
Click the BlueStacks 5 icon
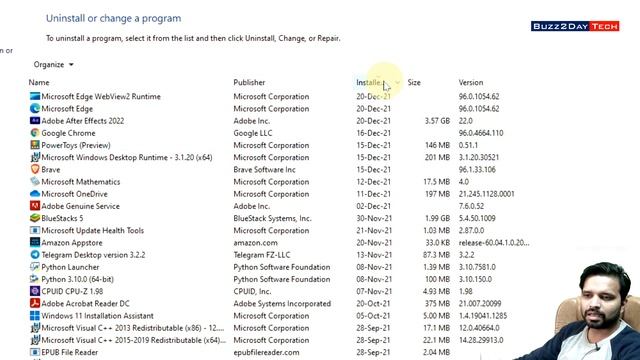(35, 218)
